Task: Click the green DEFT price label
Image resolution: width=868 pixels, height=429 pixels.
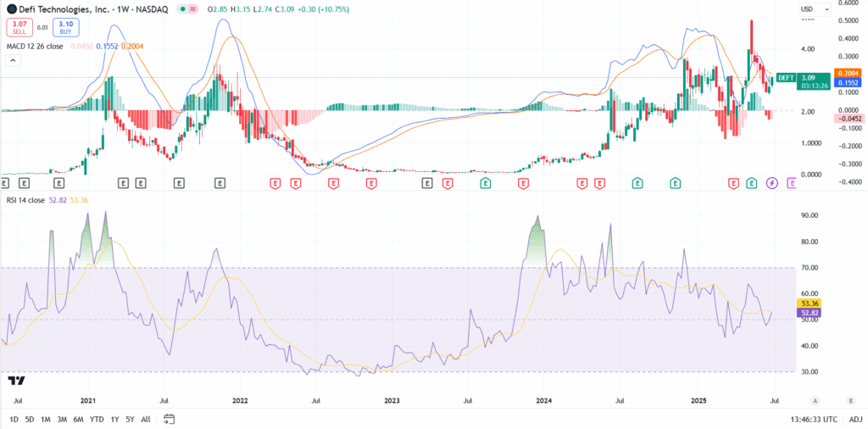Action: (x=786, y=78)
